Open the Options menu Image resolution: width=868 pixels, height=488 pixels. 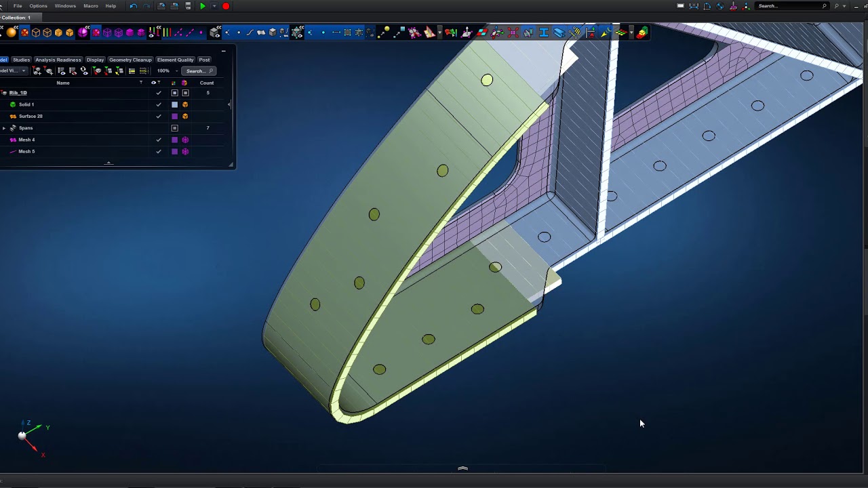[38, 6]
